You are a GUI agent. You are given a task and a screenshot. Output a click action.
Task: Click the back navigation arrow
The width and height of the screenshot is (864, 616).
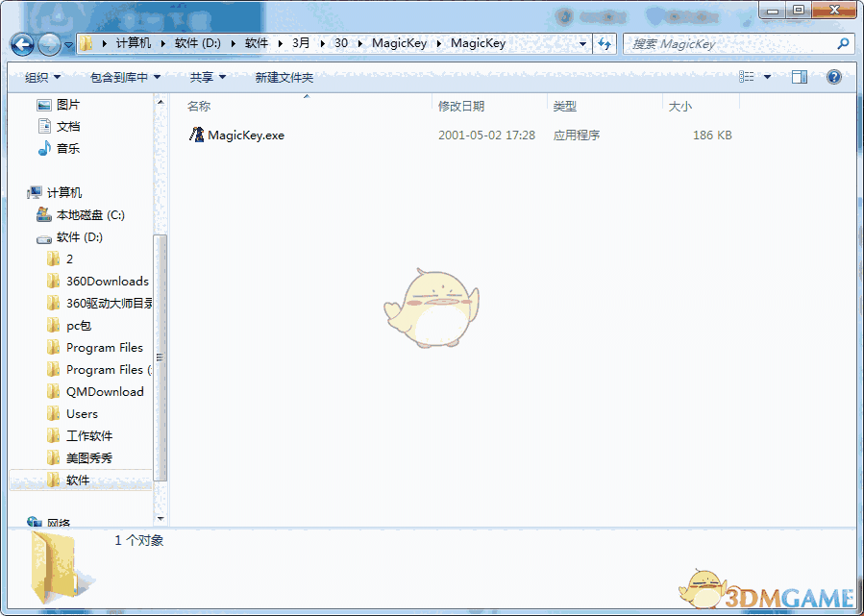click(21, 44)
